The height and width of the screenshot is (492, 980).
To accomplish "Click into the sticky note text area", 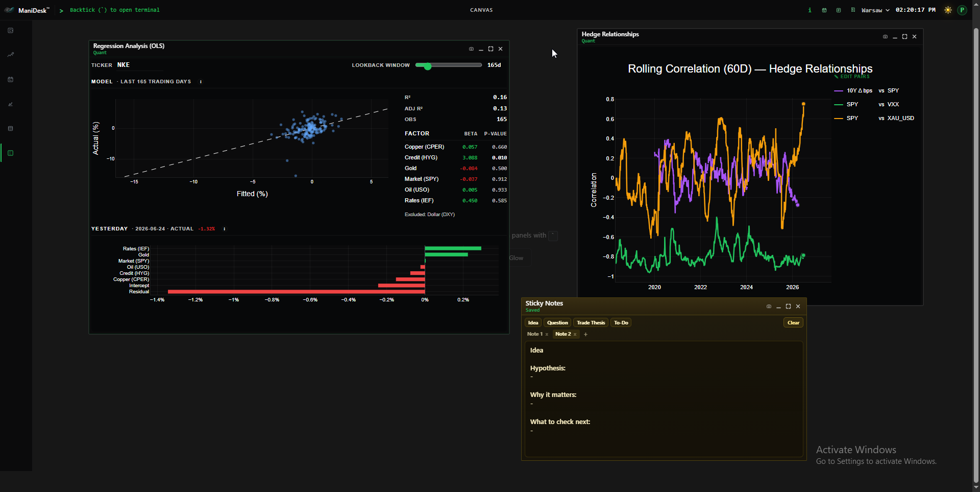I will 664,399.
